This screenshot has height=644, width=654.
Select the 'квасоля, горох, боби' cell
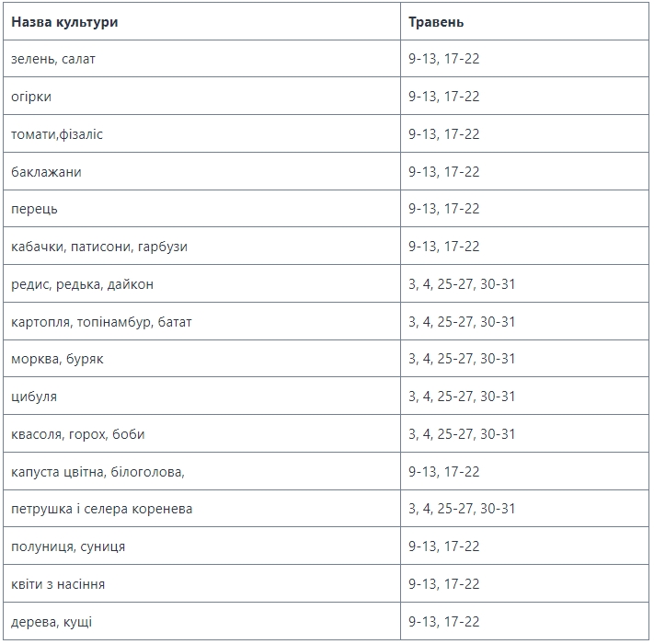click(x=78, y=434)
